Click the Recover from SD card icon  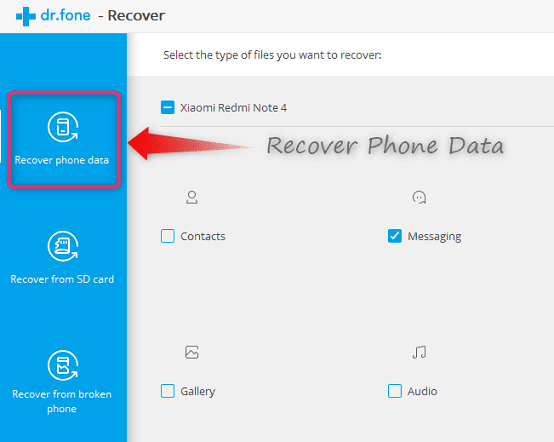tap(63, 246)
